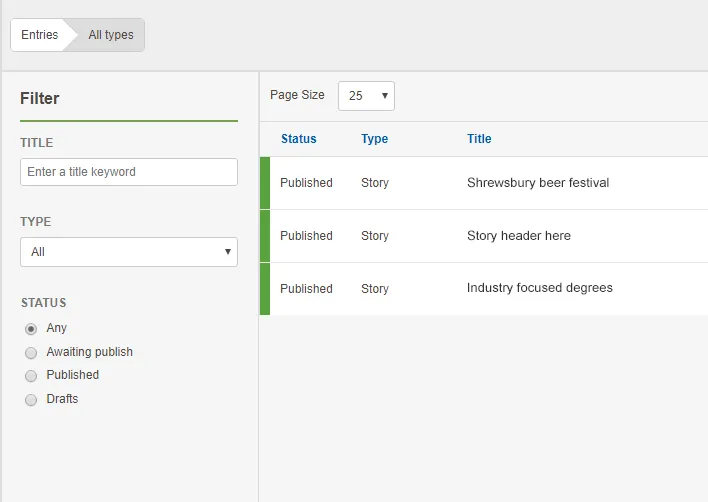Viewport: 708px width, 502px height.
Task: Click the All types breadcrumb
Action: tap(111, 35)
